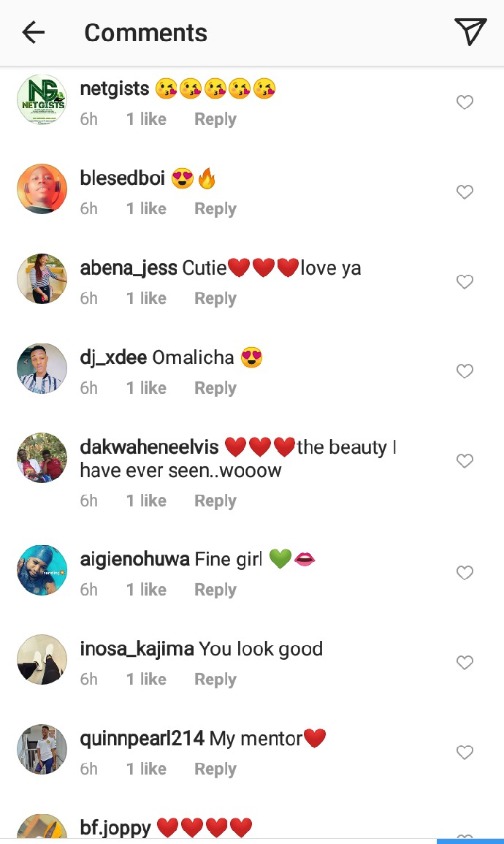This screenshot has width=504, height=844.
Task: Tap the heart beside quinnpearl214's comment
Action: tap(465, 752)
